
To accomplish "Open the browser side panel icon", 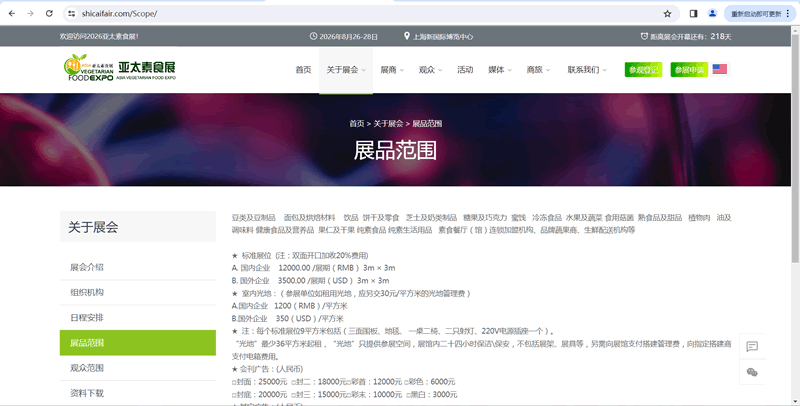I will pyautogui.click(x=694, y=14).
